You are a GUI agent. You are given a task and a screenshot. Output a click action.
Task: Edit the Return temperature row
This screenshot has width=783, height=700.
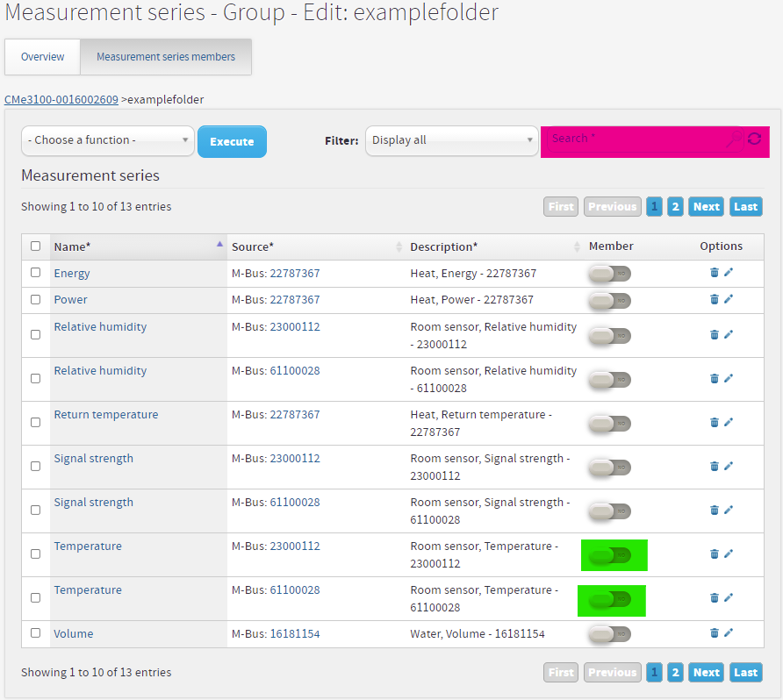click(729, 422)
